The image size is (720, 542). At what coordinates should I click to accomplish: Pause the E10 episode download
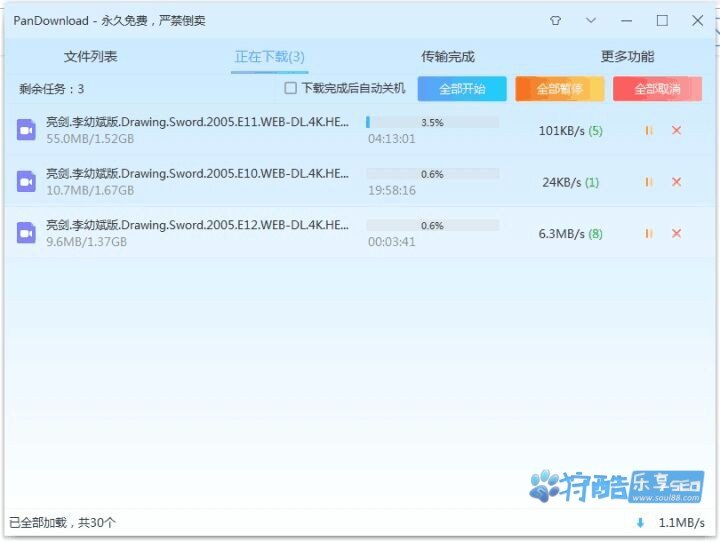pyautogui.click(x=649, y=182)
